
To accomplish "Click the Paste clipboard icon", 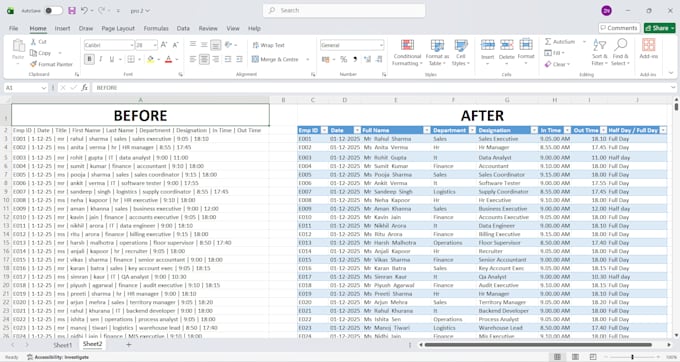I will click(x=18, y=46).
